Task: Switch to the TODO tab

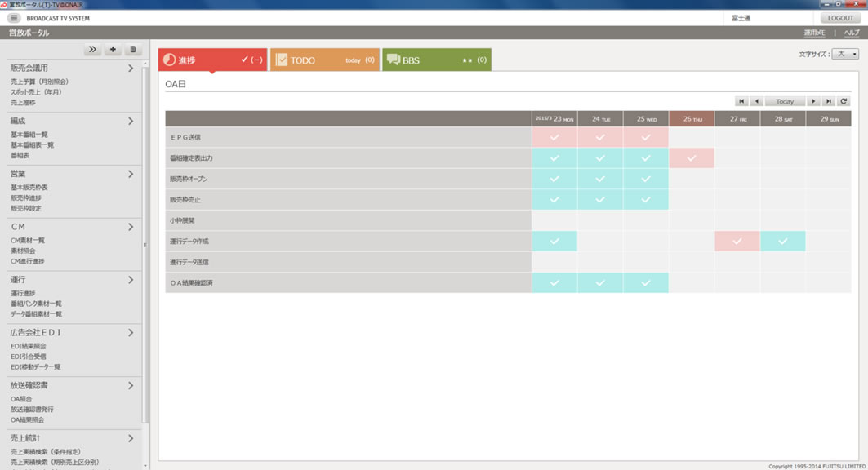Action: pos(324,60)
